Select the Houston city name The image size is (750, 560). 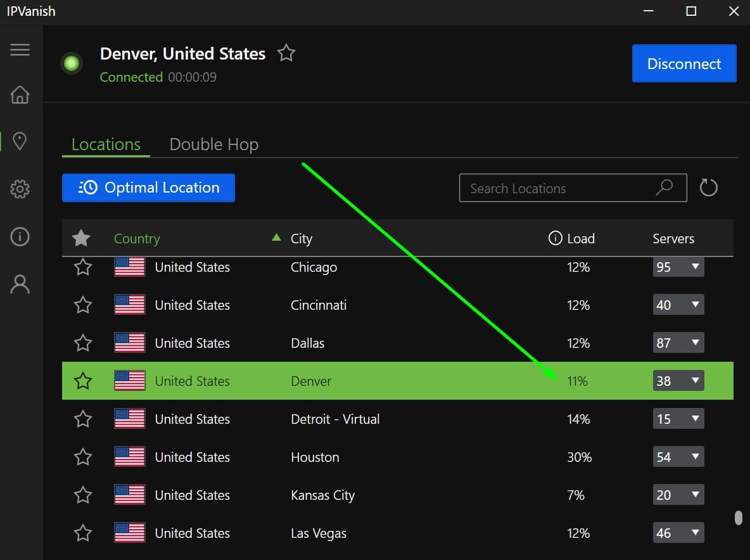point(315,457)
